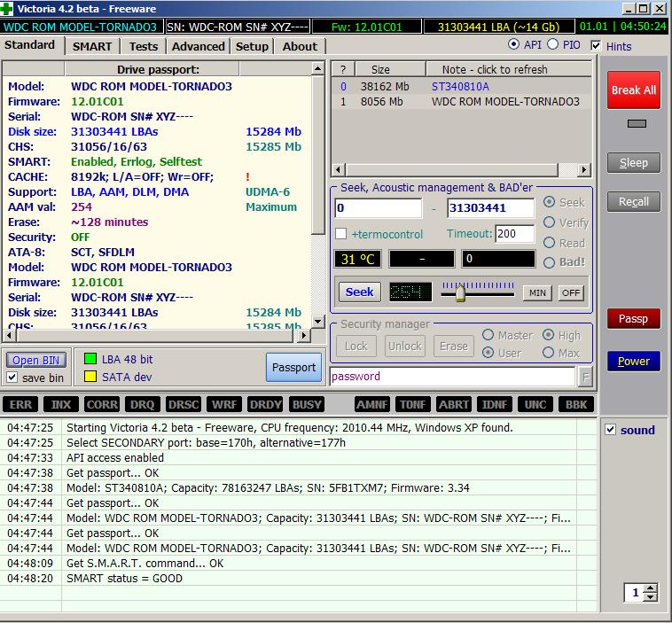The width and height of the screenshot is (672, 623).
Task: Click the end LBA field 31303441
Action: pyautogui.click(x=491, y=208)
